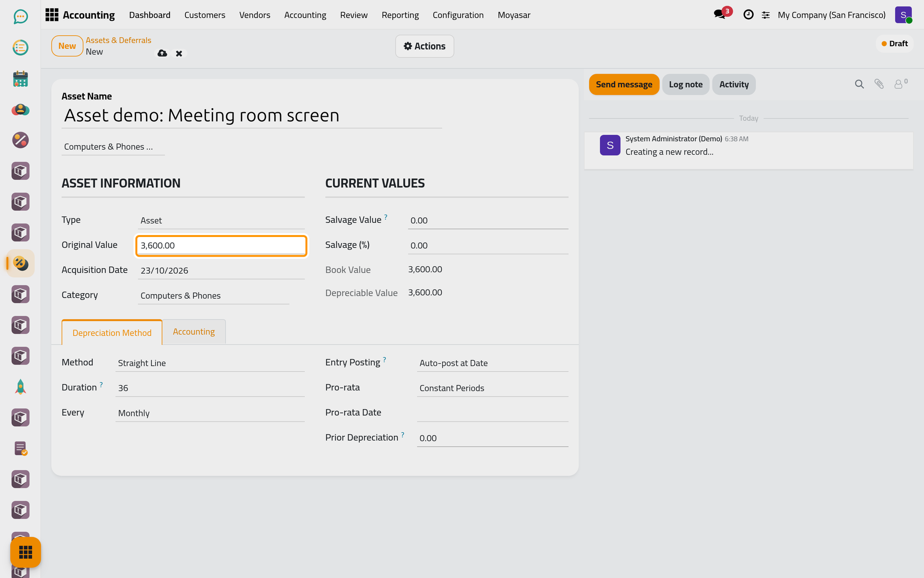
Task: Save record manually with cloud upload icon
Action: (162, 53)
